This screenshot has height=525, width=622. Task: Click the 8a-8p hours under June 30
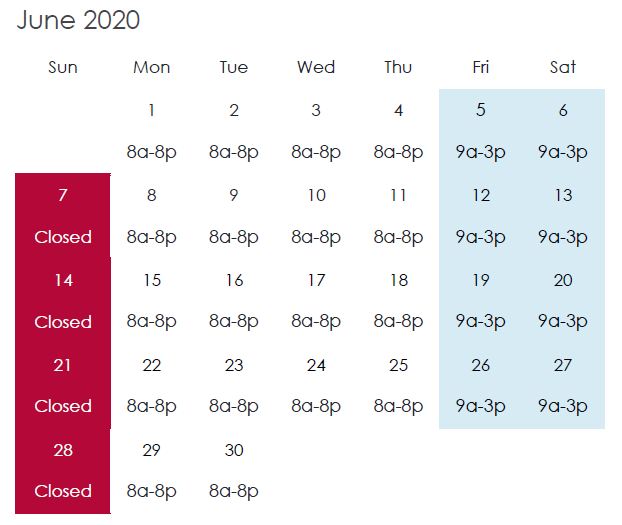[x=234, y=491]
